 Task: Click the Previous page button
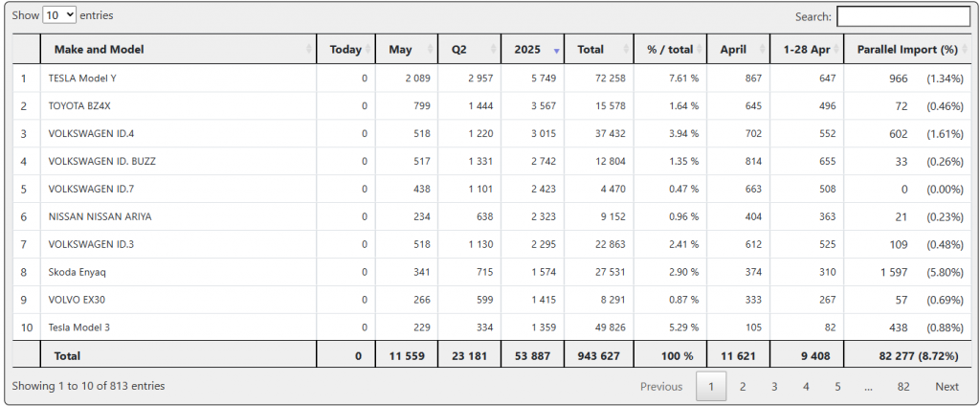[661, 387]
